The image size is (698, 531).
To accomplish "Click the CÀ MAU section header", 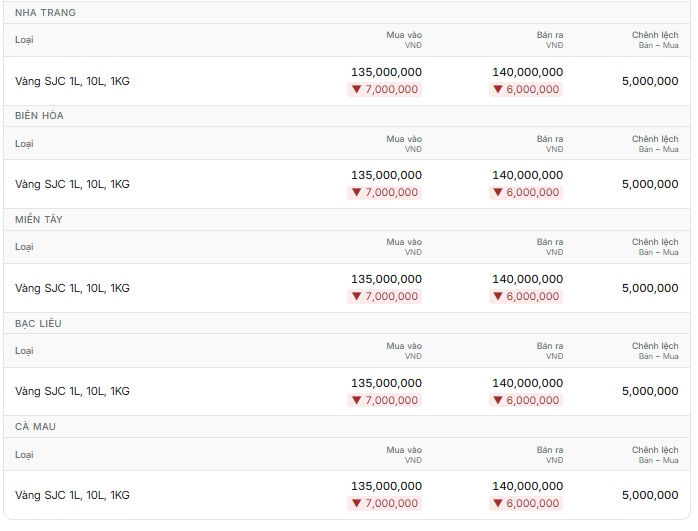I will [35, 426].
